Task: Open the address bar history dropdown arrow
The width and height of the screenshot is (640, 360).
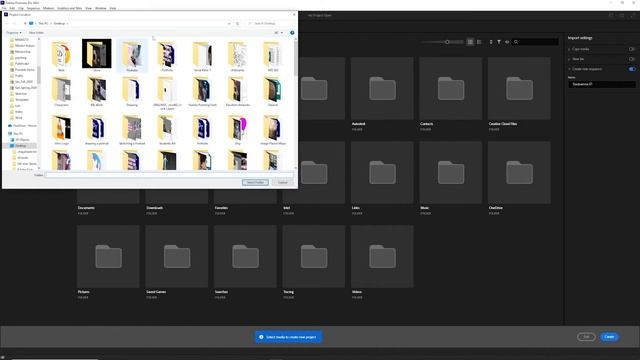Action: (x=229, y=24)
